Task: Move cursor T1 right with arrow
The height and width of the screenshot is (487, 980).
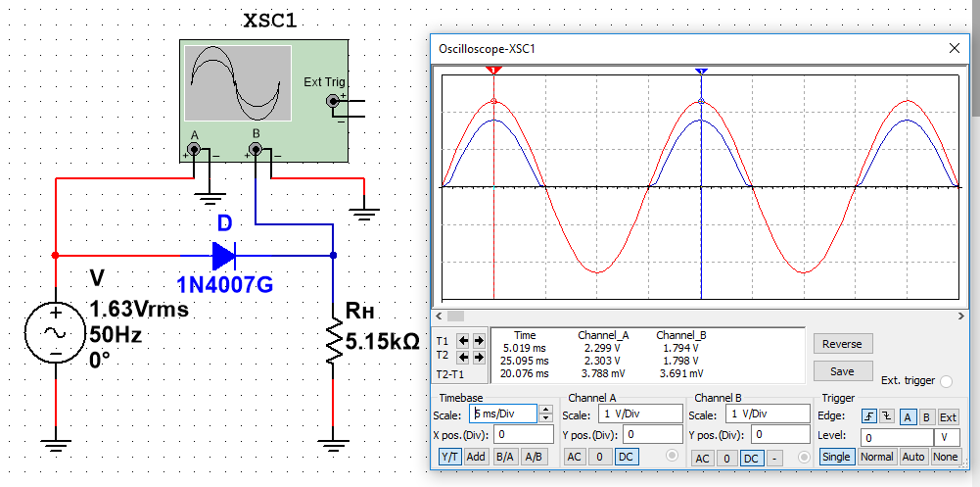Action: click(478, 341)
